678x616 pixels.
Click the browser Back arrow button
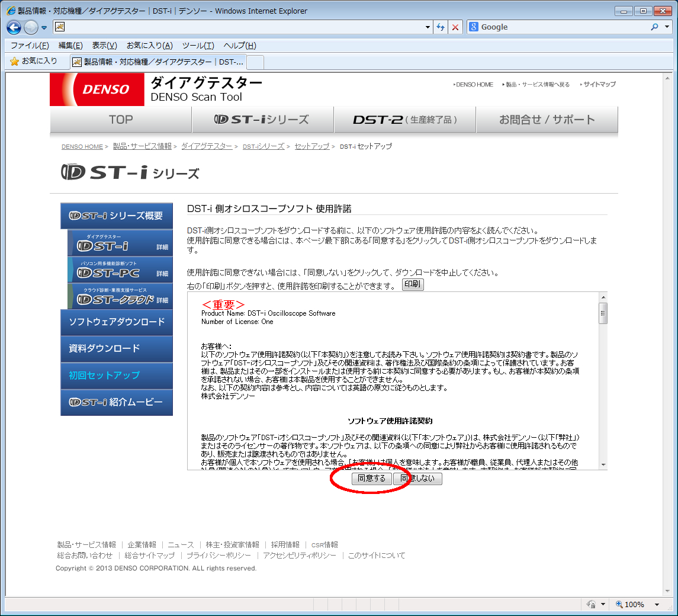coord(14,27)
